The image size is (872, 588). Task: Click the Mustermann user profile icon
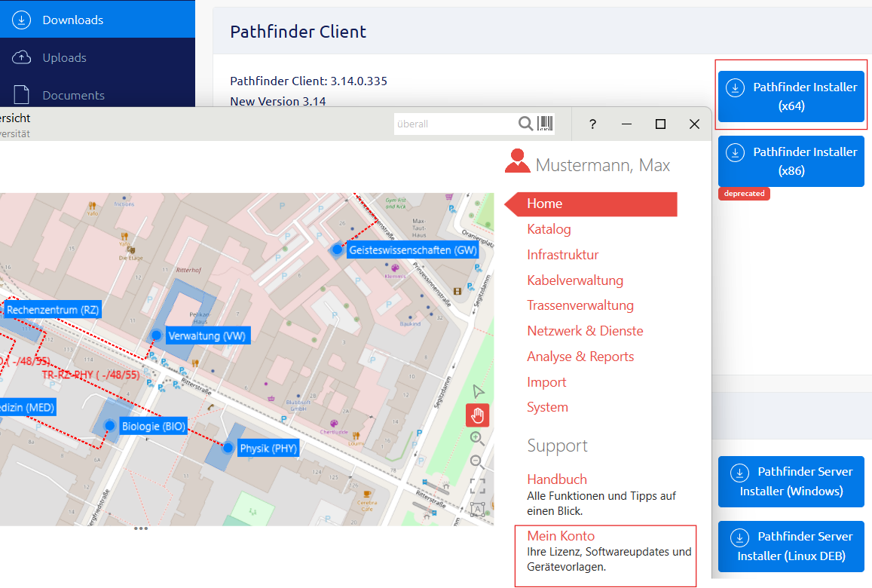[517, 161]
